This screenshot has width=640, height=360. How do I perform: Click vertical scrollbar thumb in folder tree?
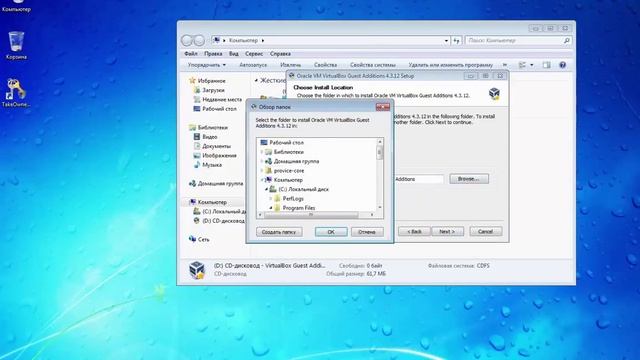(380, 153)
